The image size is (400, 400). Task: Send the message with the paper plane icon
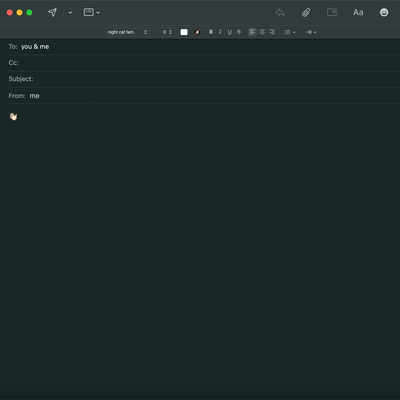tap(52, 13)
